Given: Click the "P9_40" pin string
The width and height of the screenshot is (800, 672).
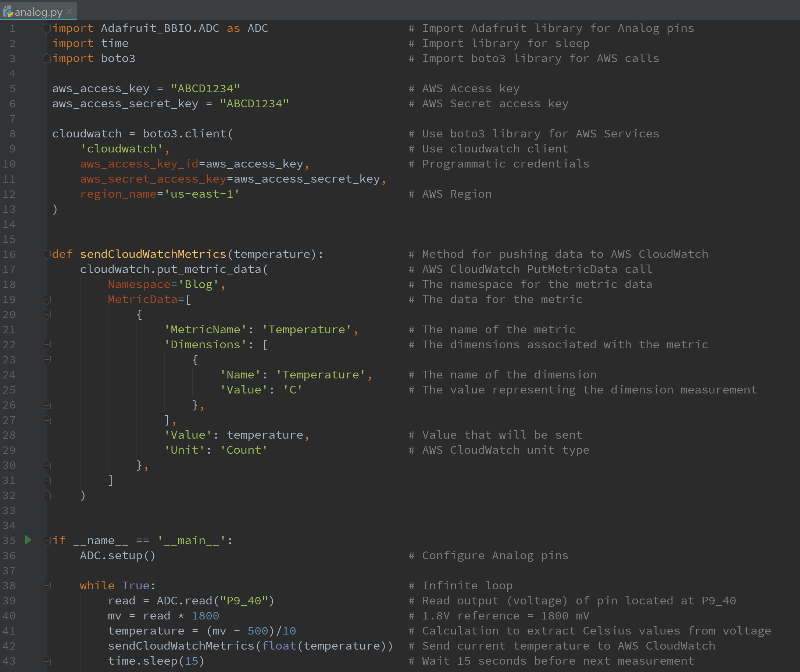Looking at the screenshot, I should tap(244, 601).
